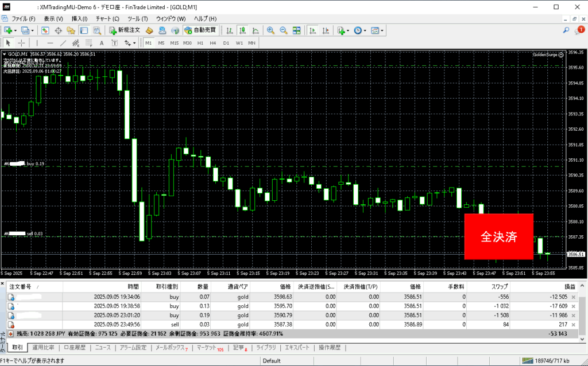The width and height of the screenshot is (588, 366).
Task: Select the vertical line drawing tool
Action: click(x=37, y=43)
